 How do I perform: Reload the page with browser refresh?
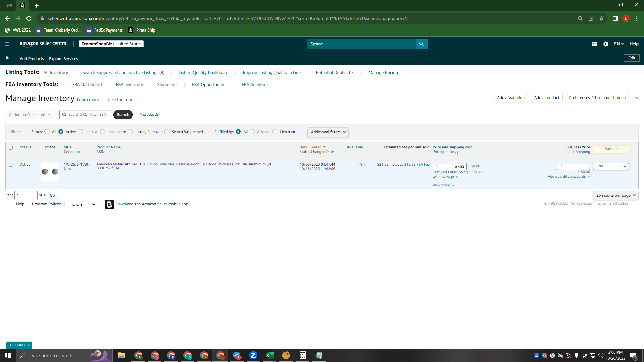29,18
